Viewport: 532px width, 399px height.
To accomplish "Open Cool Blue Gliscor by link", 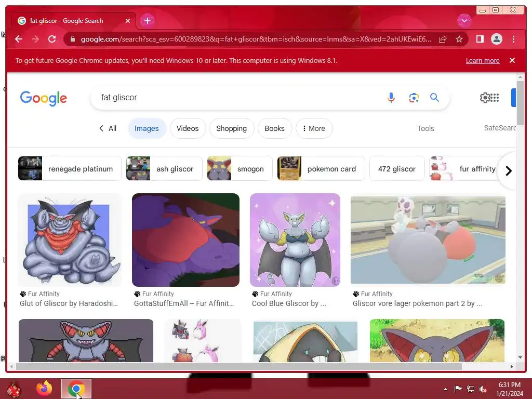I will [289, 303].
